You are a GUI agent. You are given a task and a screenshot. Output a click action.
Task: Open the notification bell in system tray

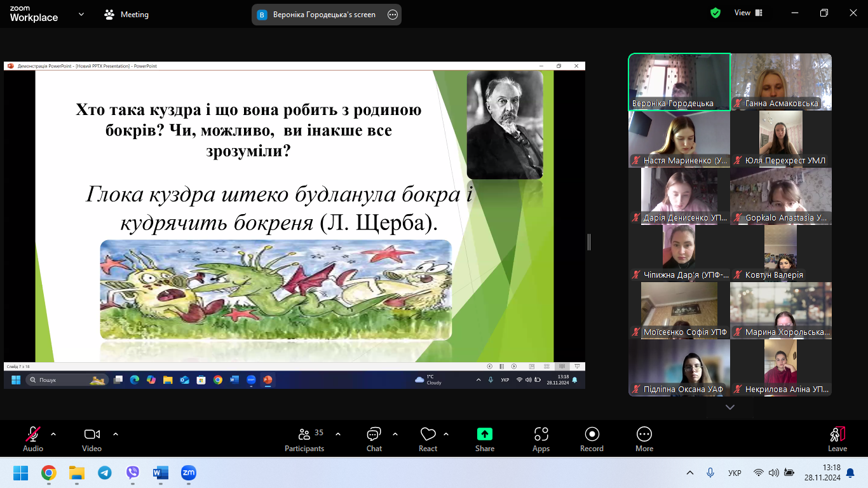point(850,473)
